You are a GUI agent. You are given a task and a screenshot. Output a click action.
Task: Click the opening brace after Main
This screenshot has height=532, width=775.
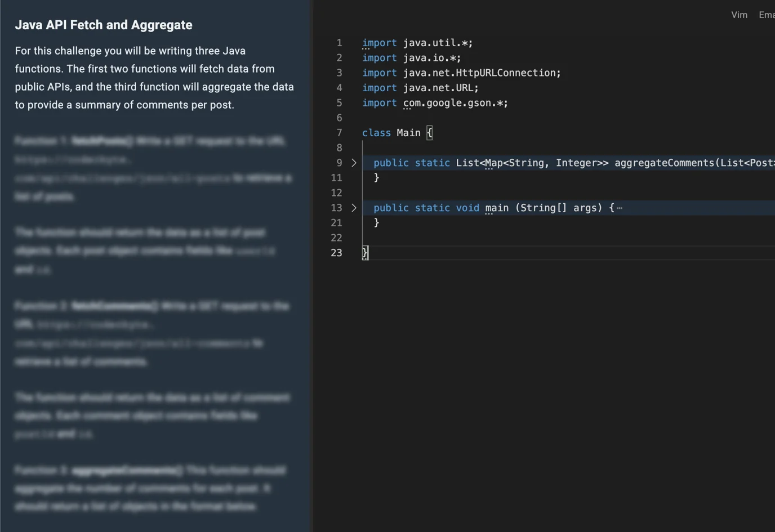point(430,133)
